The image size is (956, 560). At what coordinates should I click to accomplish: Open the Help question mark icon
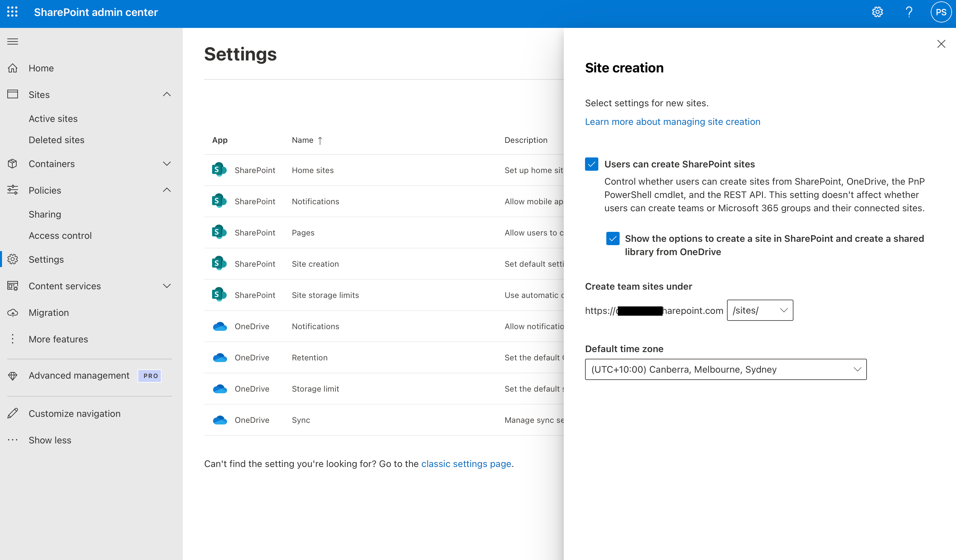click(x=909, y=12)
